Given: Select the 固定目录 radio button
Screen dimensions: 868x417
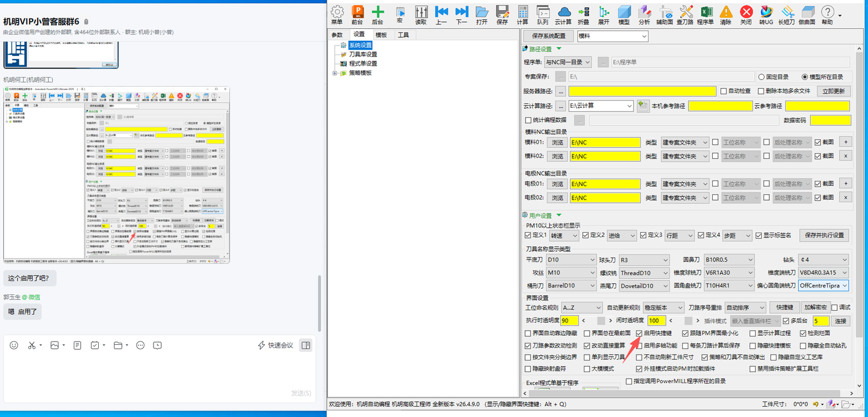Looking at the screenshot, I should click(761, 77).
